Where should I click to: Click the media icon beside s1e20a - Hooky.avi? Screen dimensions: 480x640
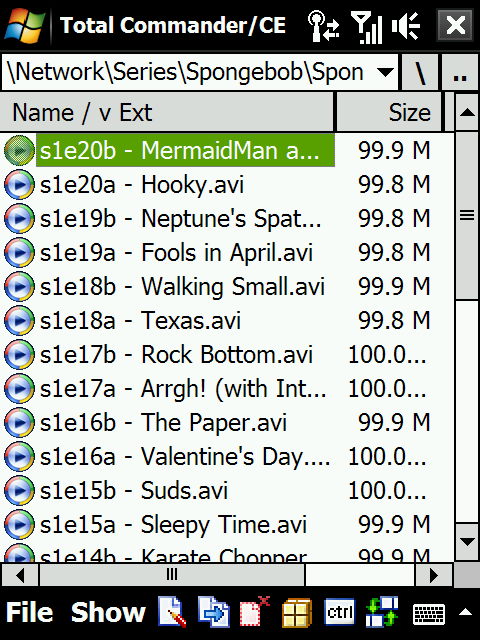19,184
